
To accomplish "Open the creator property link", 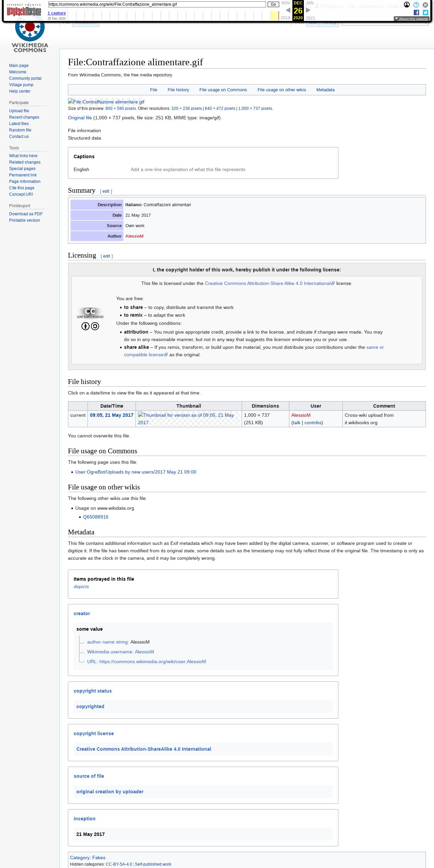I will click(82, 614).
